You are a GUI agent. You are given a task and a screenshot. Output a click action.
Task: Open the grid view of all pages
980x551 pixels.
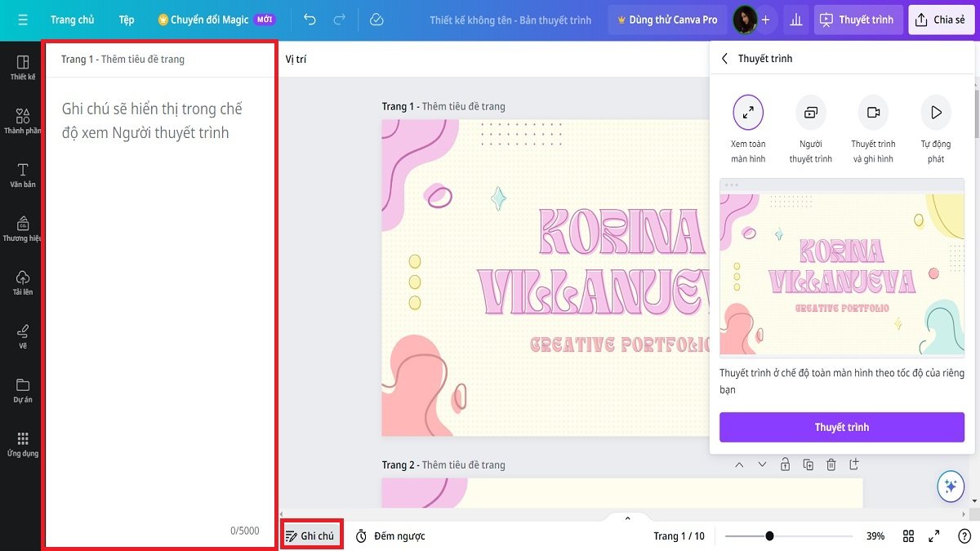(909, 536)
